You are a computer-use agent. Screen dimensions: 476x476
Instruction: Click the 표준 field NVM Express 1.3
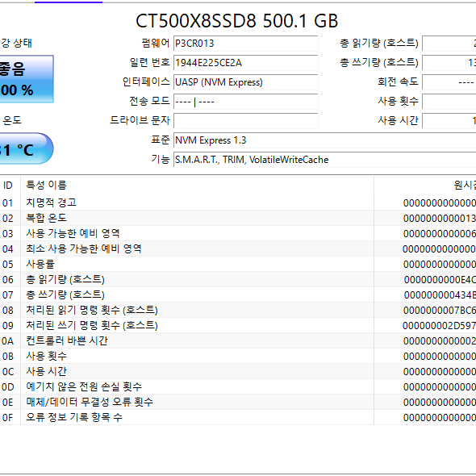pyautogui.click(x=324, y=140)
